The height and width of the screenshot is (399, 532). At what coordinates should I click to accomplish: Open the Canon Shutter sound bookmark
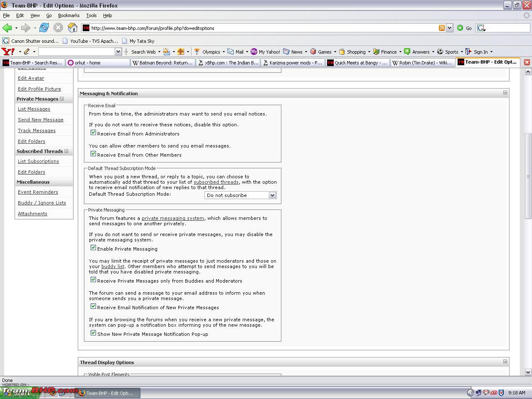(x=31, y=41)
